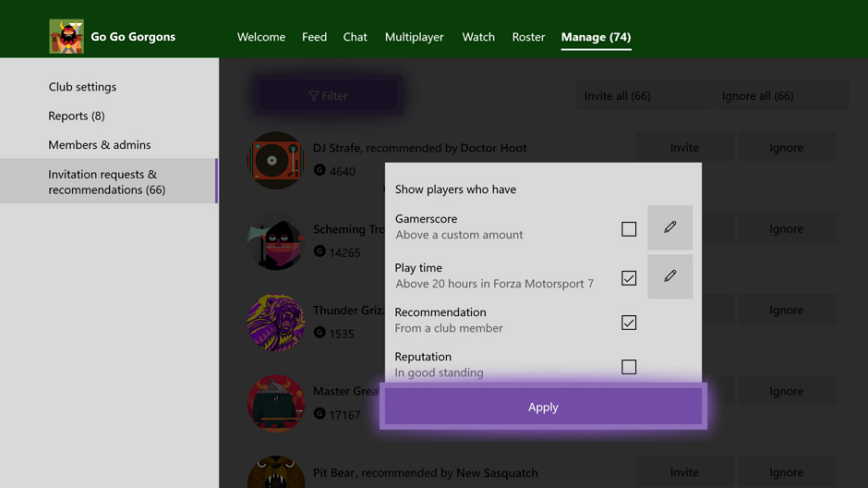Open Thunder Grizzly's bear avatar
The image size is (868, 488).
click(276, 323)
